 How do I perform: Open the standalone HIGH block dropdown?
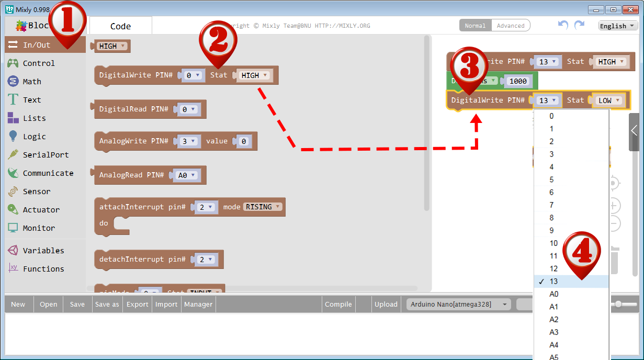pyautogui.click(x=112, y=46)
